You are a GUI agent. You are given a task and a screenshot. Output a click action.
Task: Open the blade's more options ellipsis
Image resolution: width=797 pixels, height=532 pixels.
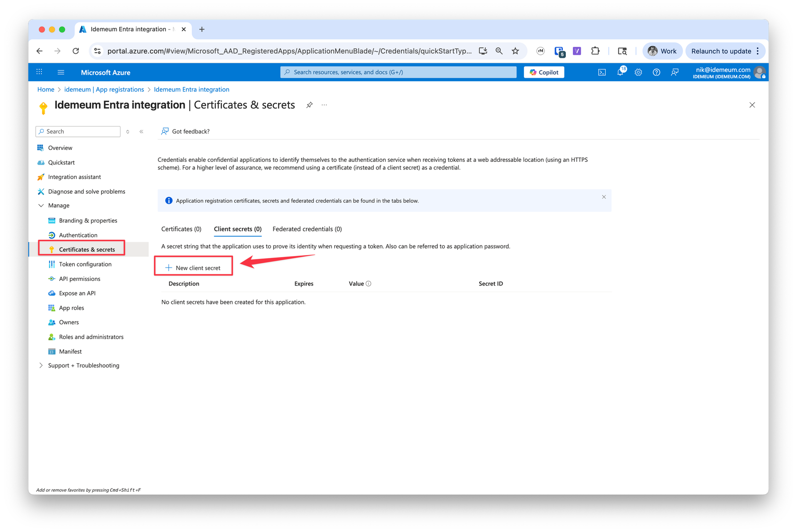point(324,105)
